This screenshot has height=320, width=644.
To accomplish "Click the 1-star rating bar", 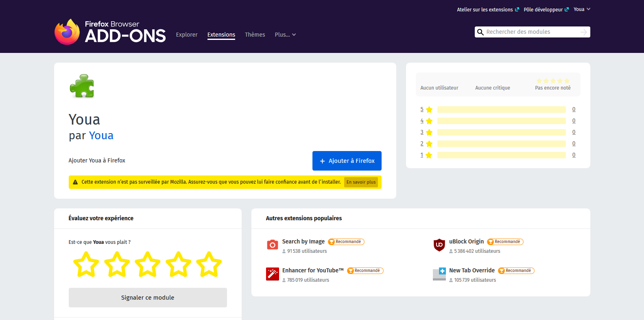I will 502,155.
